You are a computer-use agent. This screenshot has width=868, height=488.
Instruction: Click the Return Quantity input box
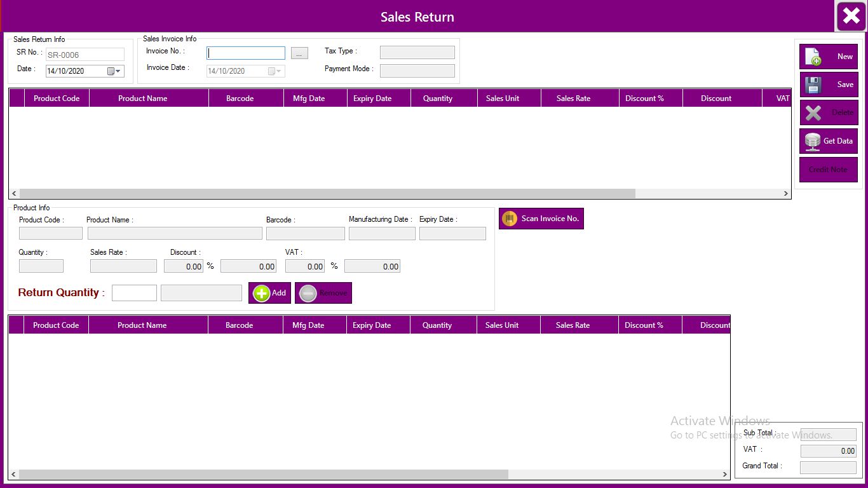click(x=134, y=293)
